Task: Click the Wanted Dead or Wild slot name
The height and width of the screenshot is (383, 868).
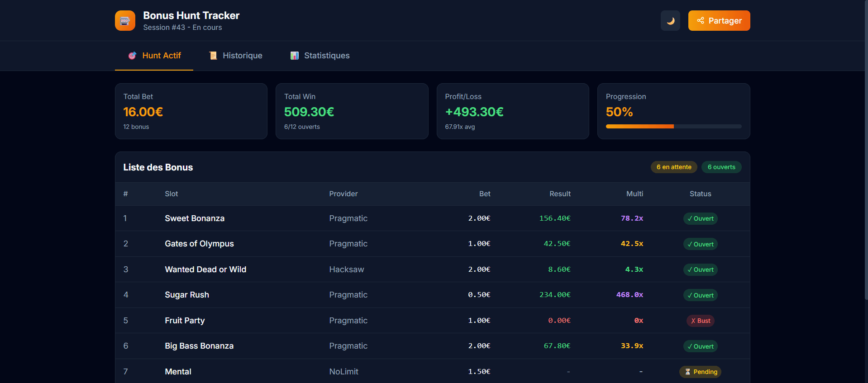Action: (x=205, y=270)
